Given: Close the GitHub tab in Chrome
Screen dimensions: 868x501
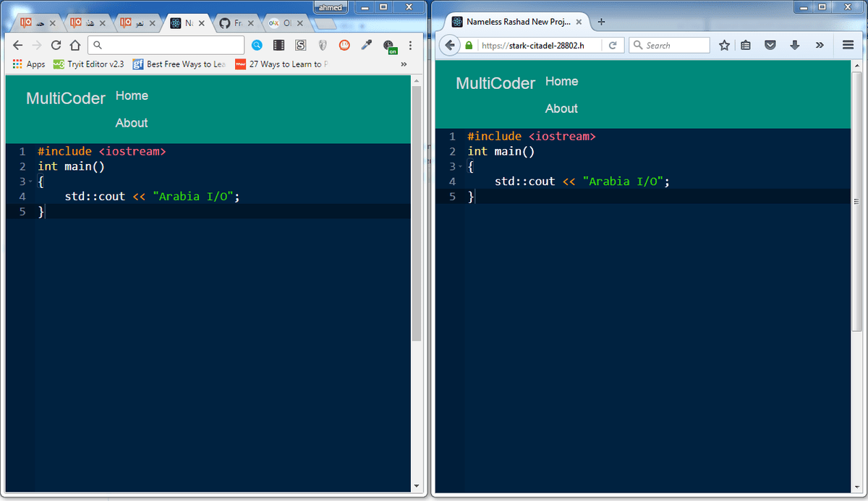Looking at the screenshot, I should pyautogui.click(x=251, y=23).
